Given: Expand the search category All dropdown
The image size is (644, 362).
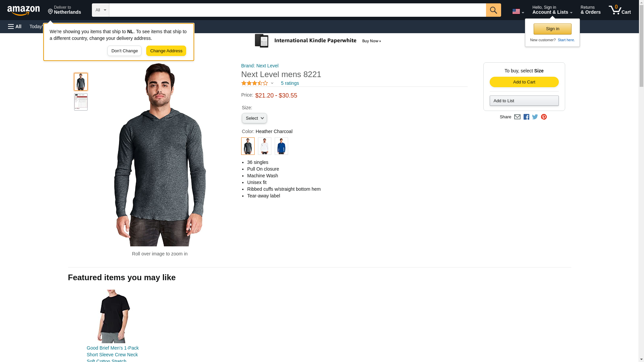Looking at the screenshot, I should pos(101,10).
